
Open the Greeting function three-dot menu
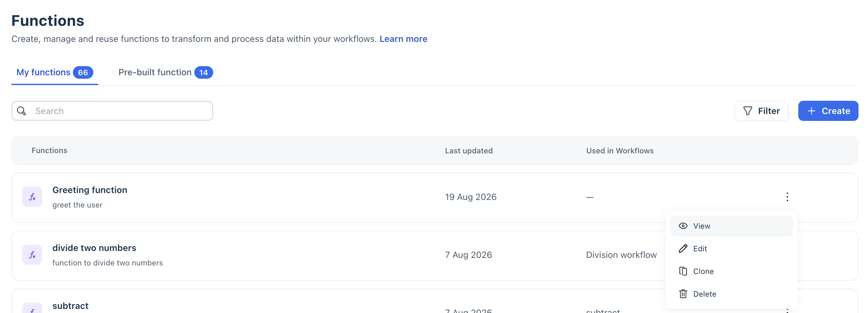click(787, 197)
